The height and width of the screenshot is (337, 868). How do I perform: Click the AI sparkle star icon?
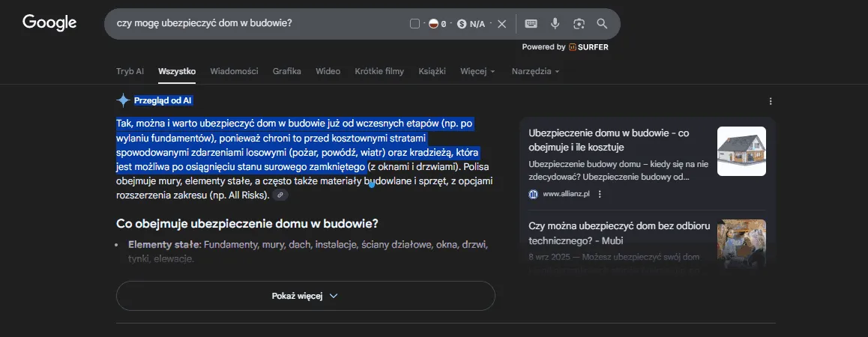(x=123, y=100)
